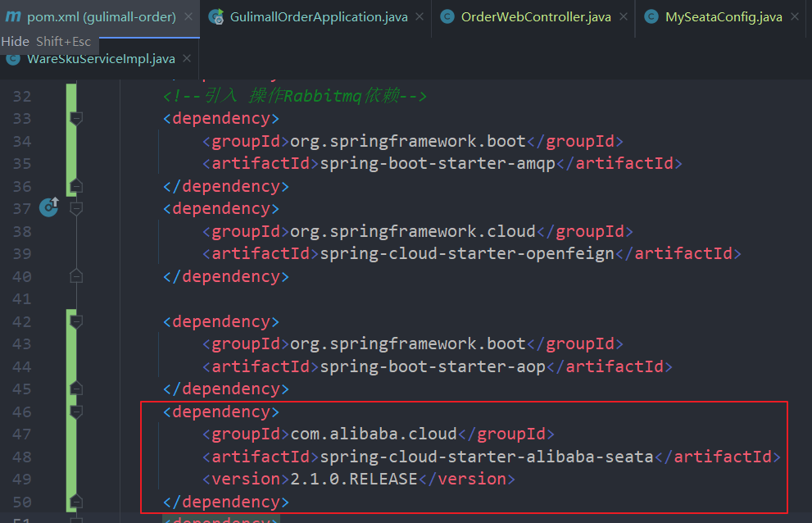Click closing dependency tag on line 50
The height and width of the screenshot is (523, 812).
[226, 502]
